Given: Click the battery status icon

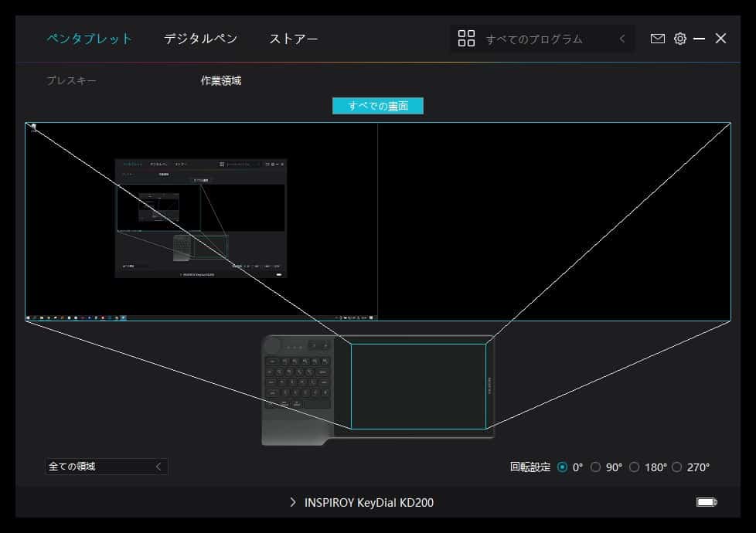Looking at the screenshot, I should click(707, 502).
